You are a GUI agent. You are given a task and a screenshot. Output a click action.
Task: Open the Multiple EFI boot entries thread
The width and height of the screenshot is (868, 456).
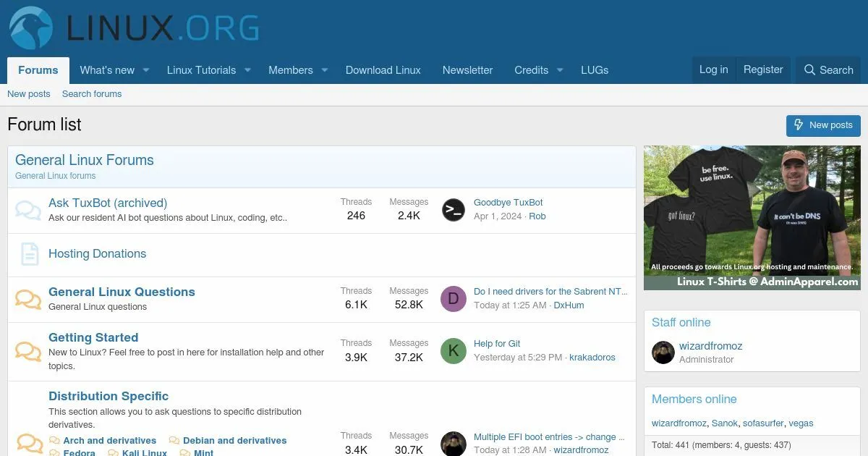pos(548,437)
